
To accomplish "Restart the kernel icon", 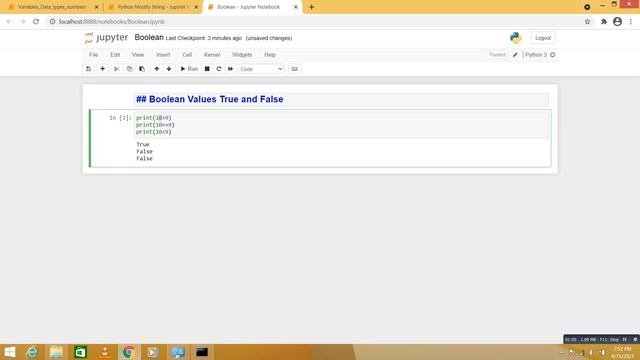I will coord(219,69).
